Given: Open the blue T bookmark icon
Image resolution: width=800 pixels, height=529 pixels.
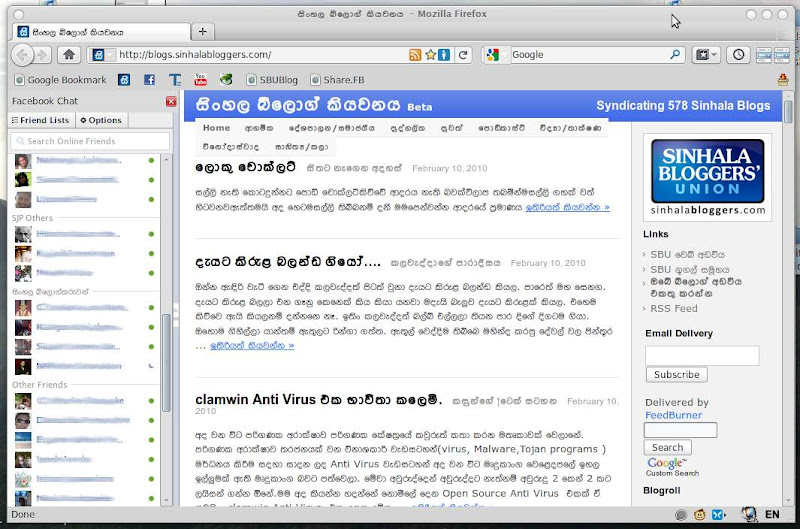Looking at the screenshot, I should 175,80.
